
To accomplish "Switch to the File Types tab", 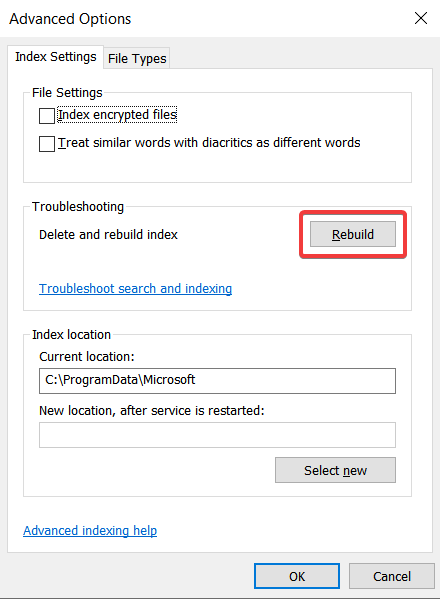I will (x=137, y=58).
